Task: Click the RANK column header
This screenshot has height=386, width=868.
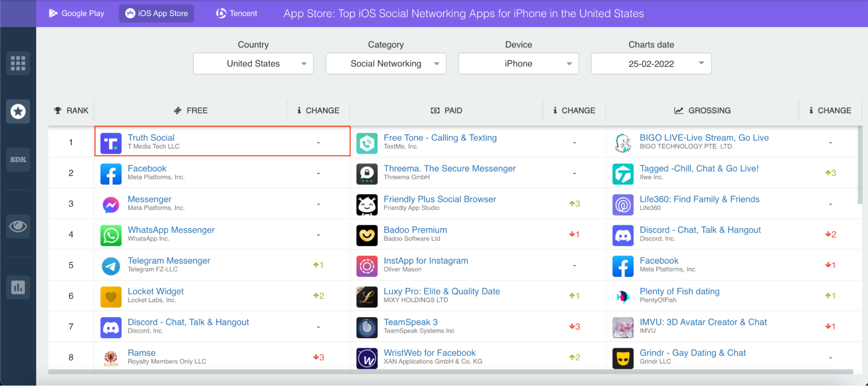Action: click(71, 111)
